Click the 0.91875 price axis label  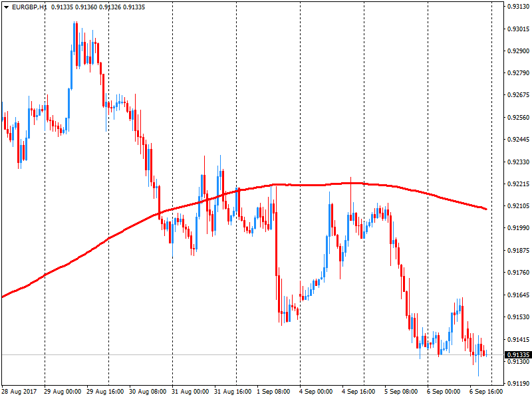518,251
